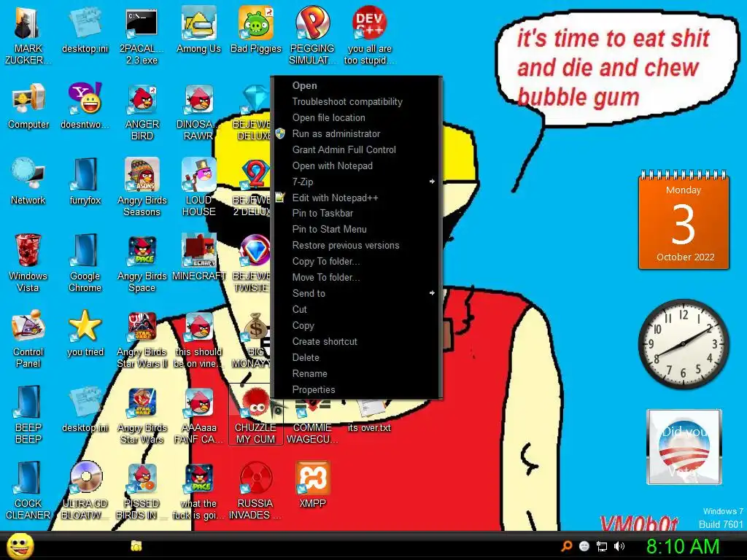Viewport: 747px width, 560px height.
Task: Choose Cut from the context menu
Action: pos(356,309)
